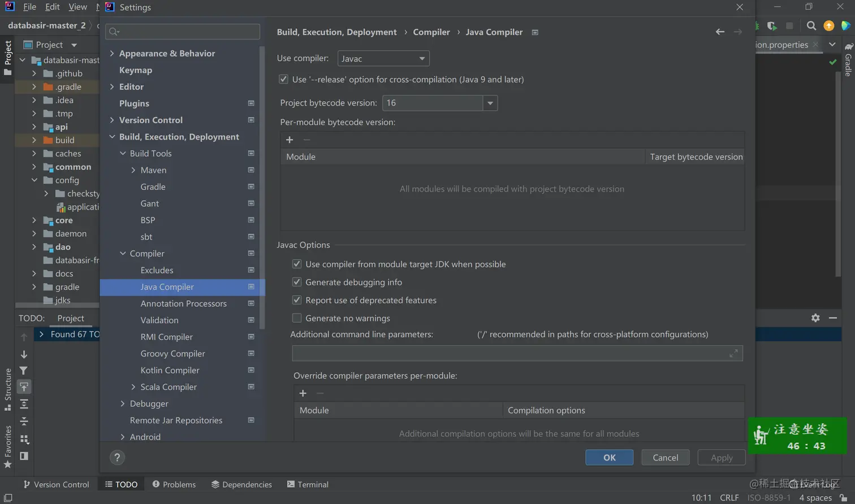
Task: Expand the Appearance & Behavior settings section
Action: pyautogui.click(x=112, y=54)
